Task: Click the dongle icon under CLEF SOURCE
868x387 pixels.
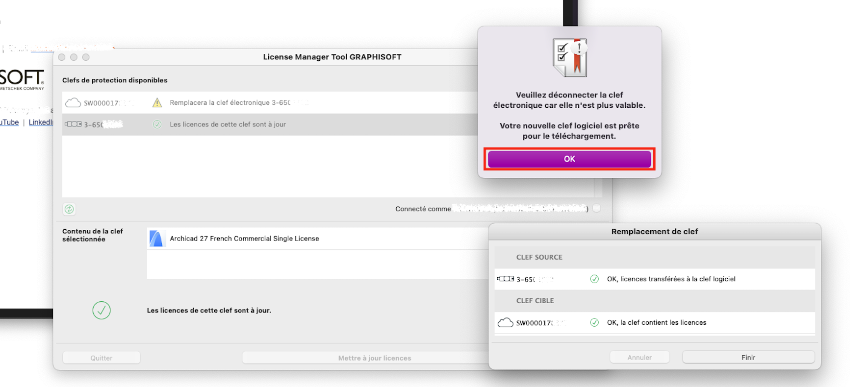Action: 506,279
